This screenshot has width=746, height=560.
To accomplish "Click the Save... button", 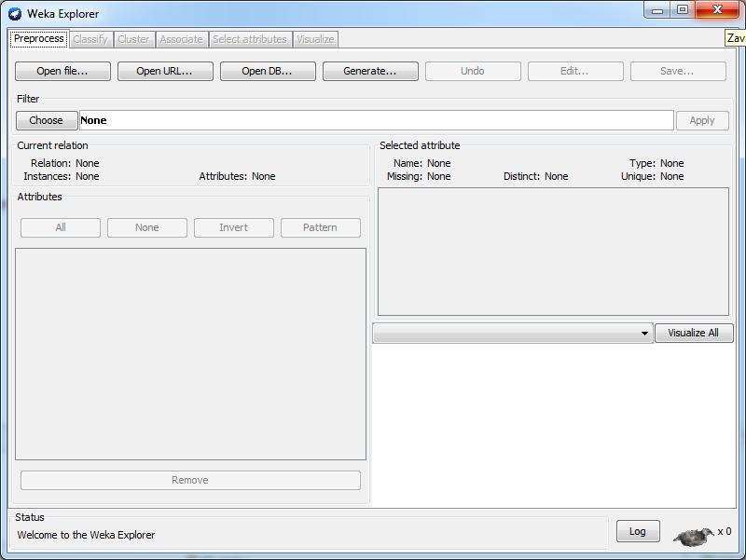I will click(x=679, y=71).
